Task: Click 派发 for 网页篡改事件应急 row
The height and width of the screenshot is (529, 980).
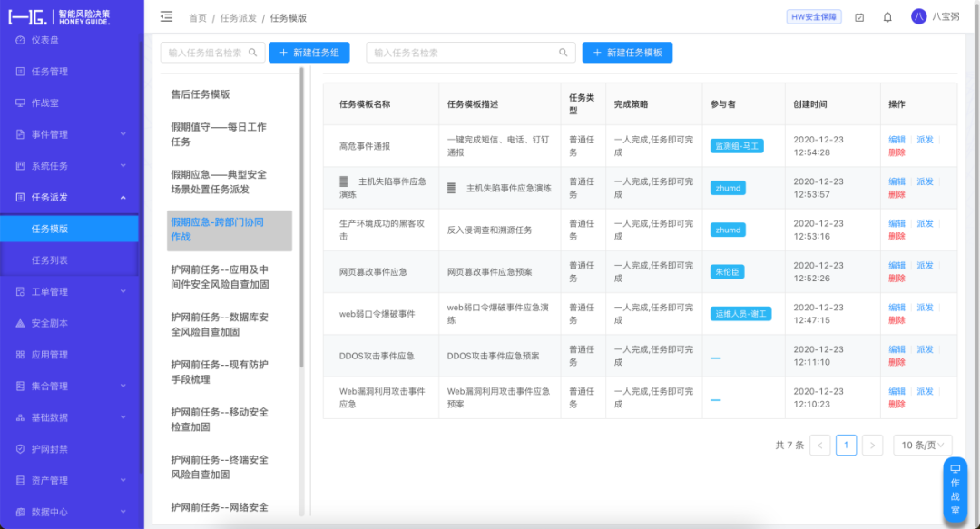Action: (925, 265)
